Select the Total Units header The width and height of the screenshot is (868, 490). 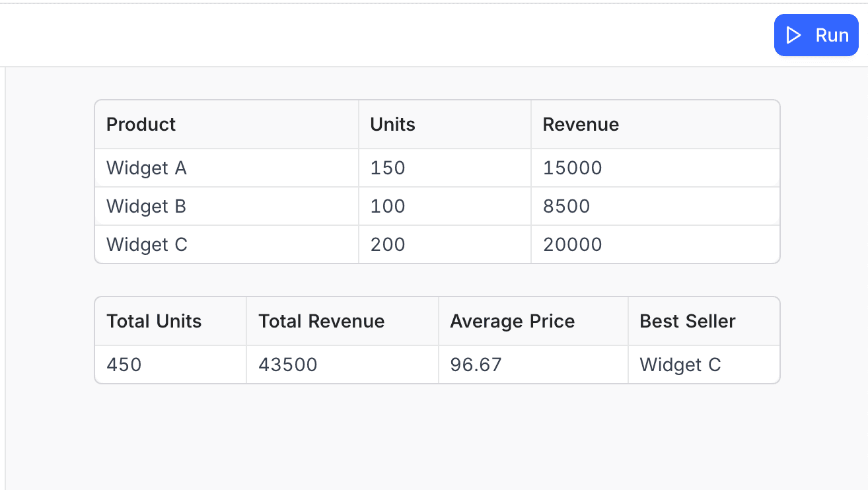[x=153, y=321]
